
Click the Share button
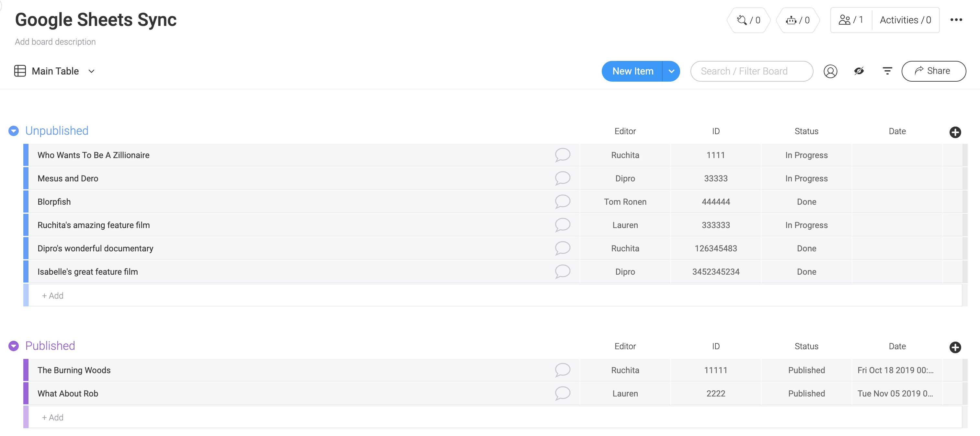pos(933,71)
